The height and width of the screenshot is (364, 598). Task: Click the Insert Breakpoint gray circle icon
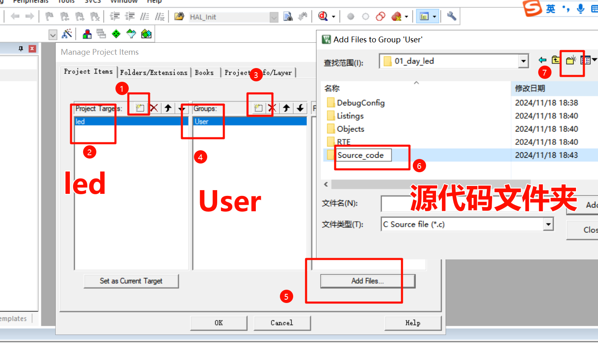click(x=350, y=17)
